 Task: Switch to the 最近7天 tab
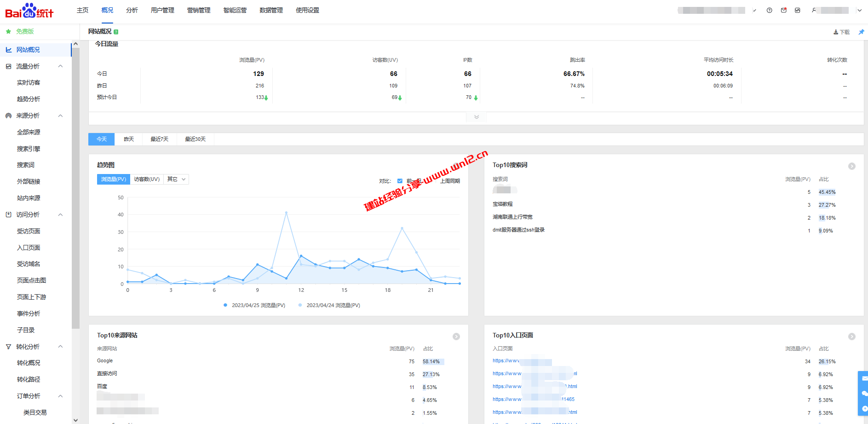[x=159, y=139]
